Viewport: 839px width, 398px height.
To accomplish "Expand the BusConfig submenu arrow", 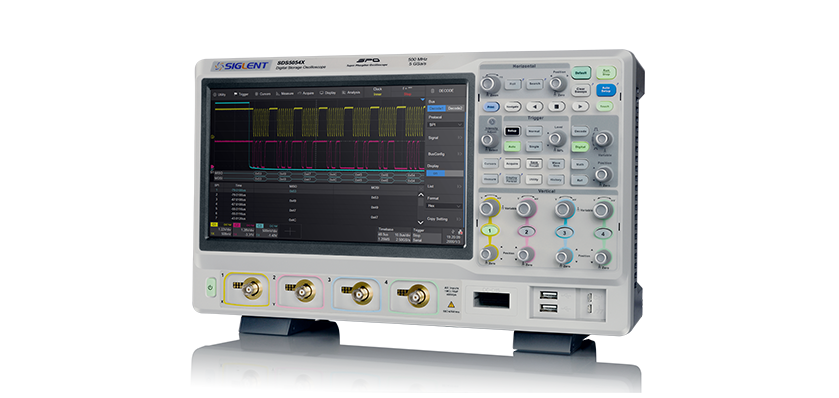I will [459, 154].
